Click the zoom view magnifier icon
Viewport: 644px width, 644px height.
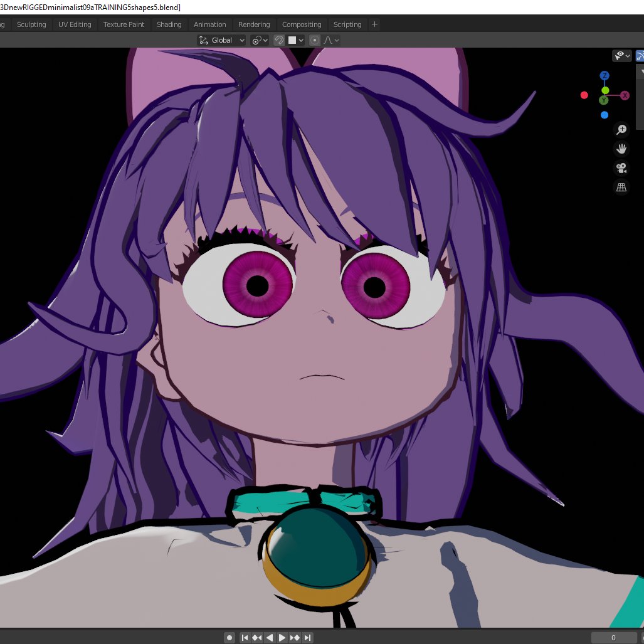click(x=621, y=129)
